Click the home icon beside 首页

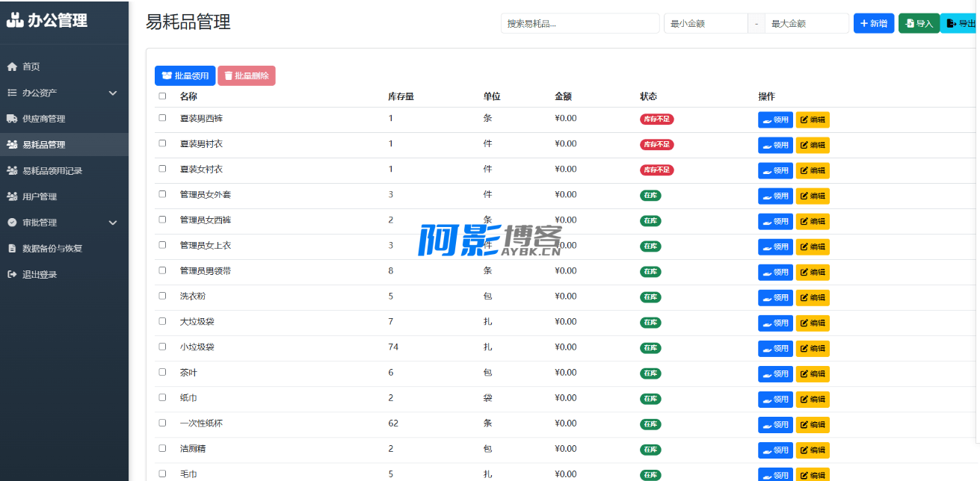[x=12, y=66]
